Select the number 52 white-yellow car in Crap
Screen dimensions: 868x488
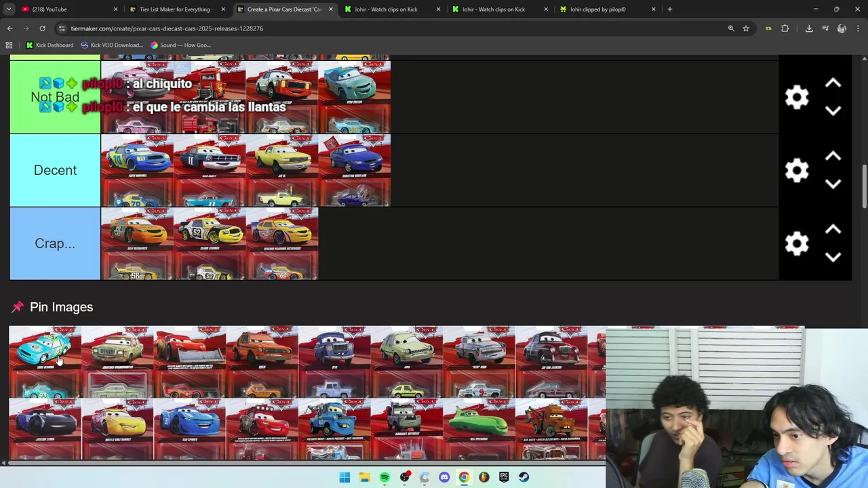coord(210,243)
